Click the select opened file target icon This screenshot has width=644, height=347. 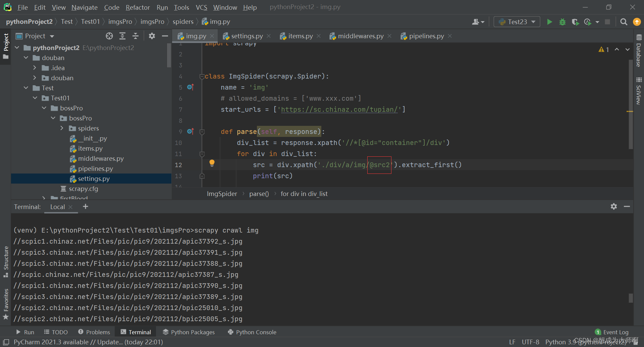pyautogui.click(x=109, y=36)
